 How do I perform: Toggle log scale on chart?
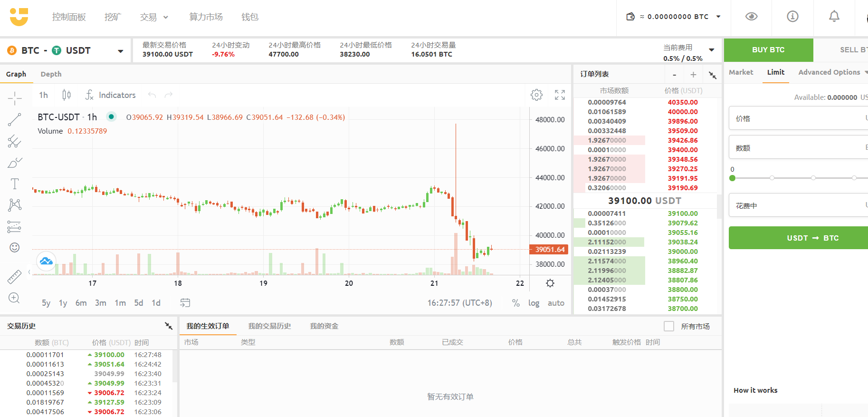(x=534, y=303)
